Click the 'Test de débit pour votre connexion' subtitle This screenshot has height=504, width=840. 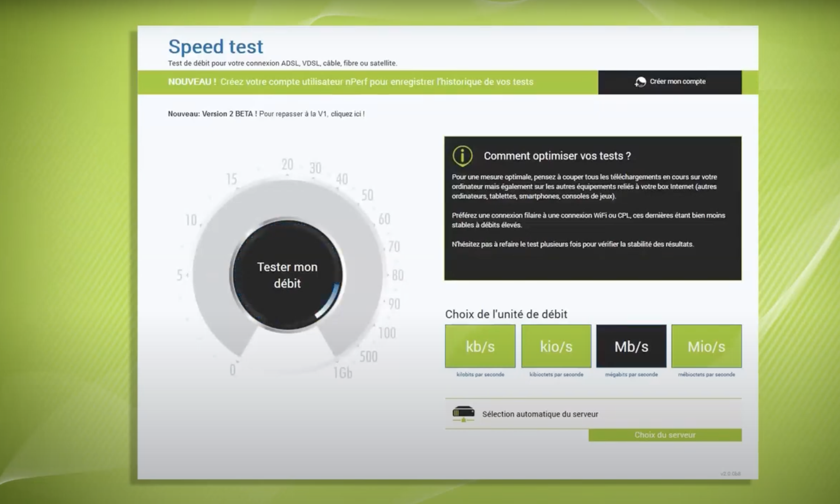click(x=283, y=63)
